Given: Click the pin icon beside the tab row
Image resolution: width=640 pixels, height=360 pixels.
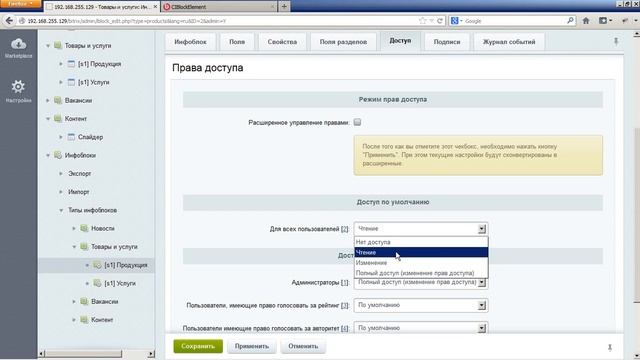Looking at the screenshot, I should tap(616, 41).
